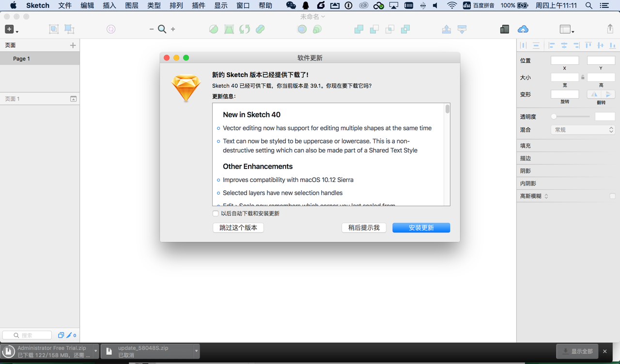620x364 pixels.
Task: Open the 编辑 menu
Action: point(87,5)
